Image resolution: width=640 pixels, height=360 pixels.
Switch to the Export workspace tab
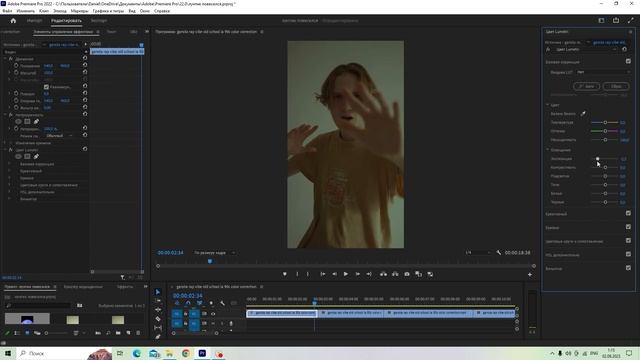(x=99, y=20)
